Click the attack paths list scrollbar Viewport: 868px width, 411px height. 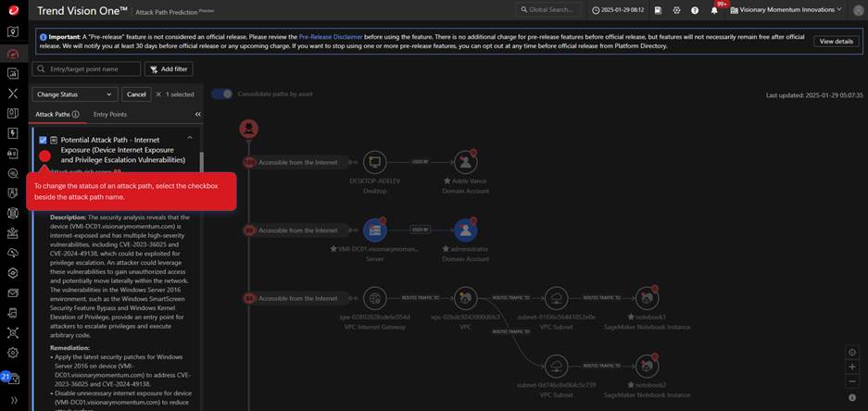click(x=202, y=163)
